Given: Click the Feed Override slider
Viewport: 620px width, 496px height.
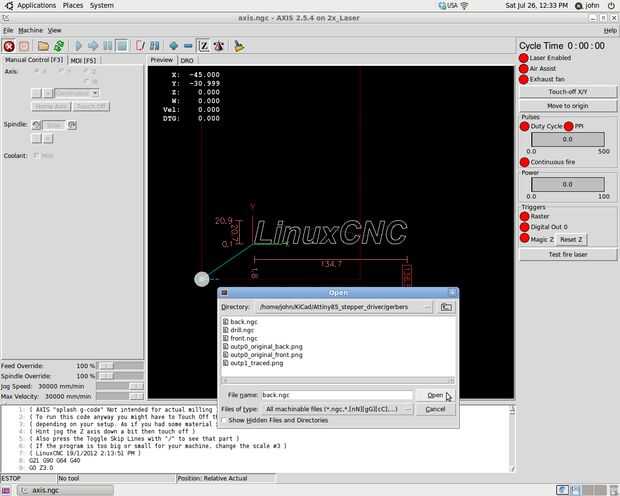Looking at the screenshot, I should 120,366.
